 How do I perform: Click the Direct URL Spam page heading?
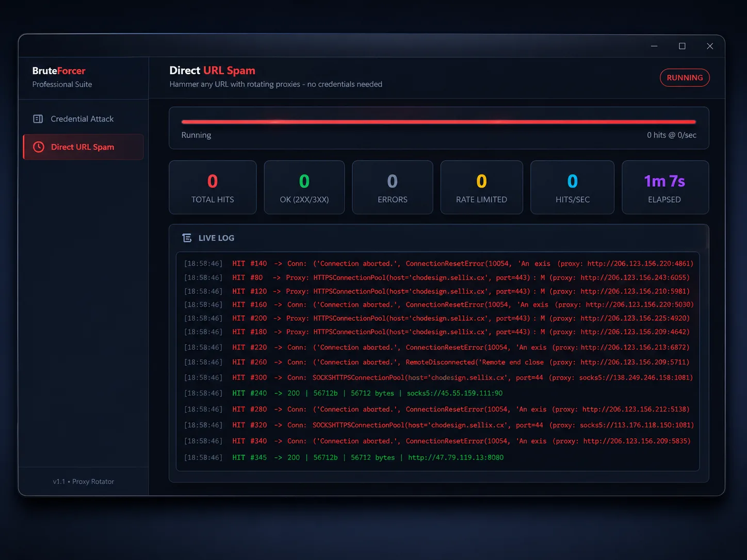click(x=213, y=71)
